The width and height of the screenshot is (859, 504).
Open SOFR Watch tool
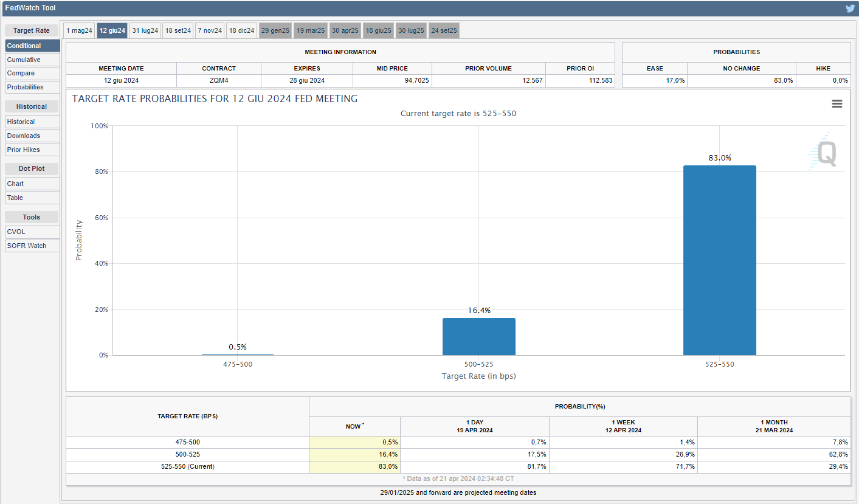[32, 246]
